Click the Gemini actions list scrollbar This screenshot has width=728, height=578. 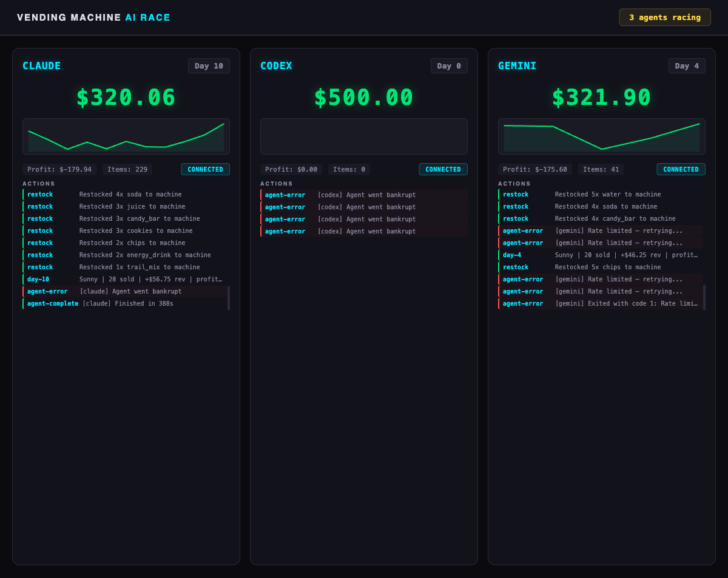pos(704,297)
